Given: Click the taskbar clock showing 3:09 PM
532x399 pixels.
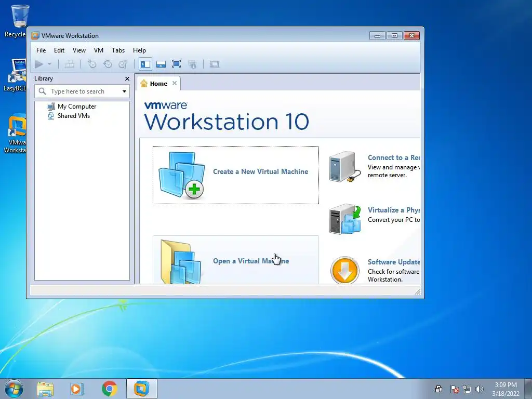Looking at the screenshot, I should (506, 389).
